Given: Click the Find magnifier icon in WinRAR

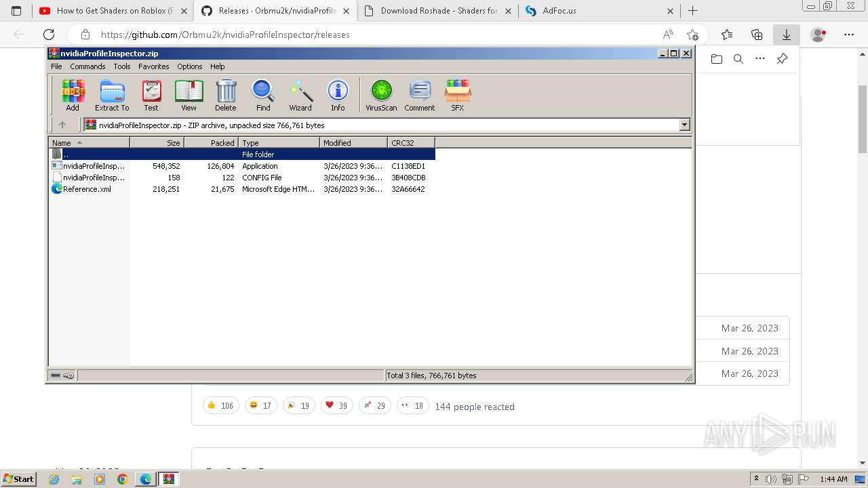Looking at the screenshot, I should point(263,96).
